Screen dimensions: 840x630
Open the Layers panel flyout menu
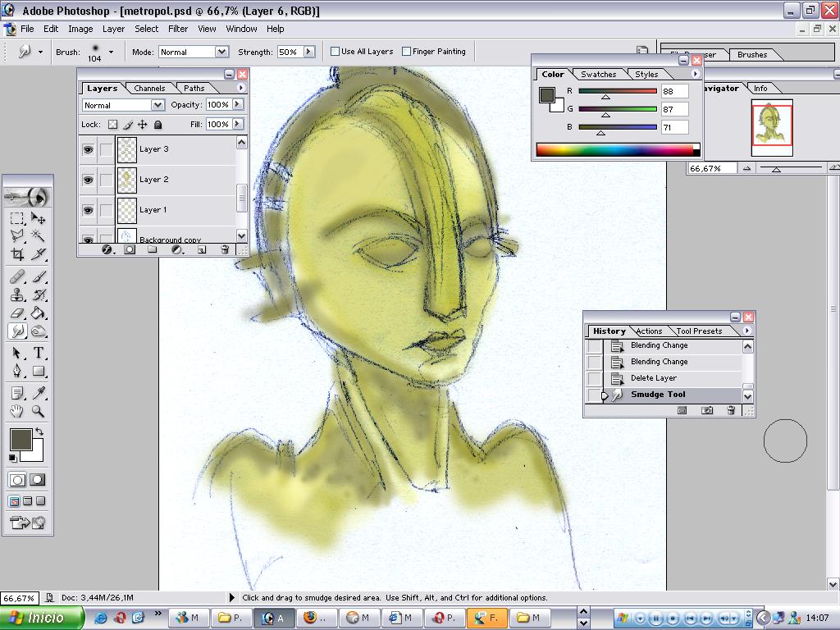(241, 88)
